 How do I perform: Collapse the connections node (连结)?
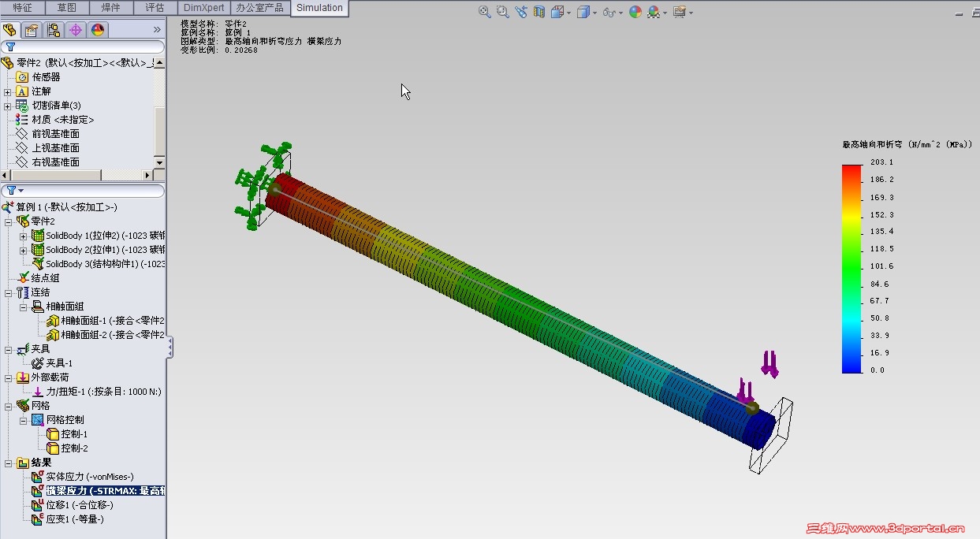click(9, 292)
